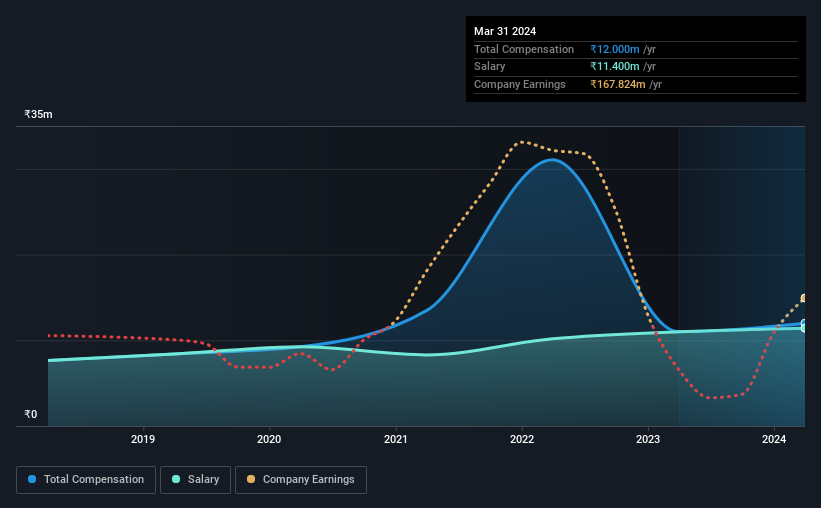Click the 2024 x-axis label

pos(774,439)
